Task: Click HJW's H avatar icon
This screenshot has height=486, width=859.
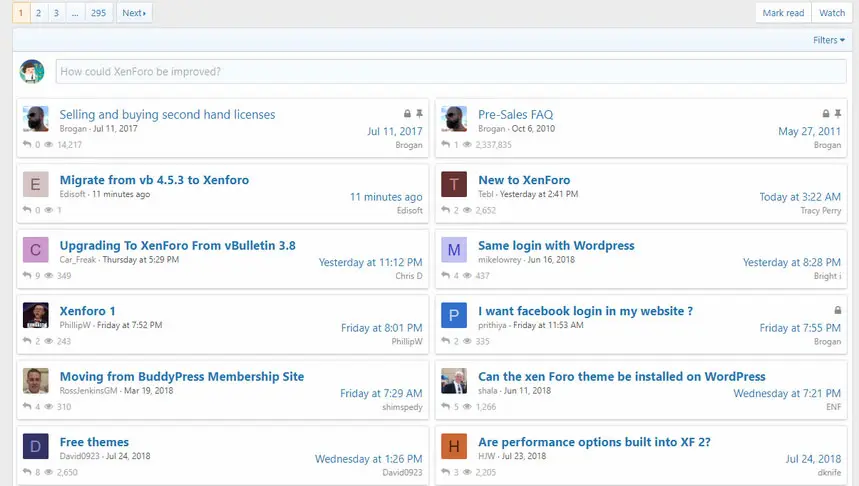Action: click(x=454, y=446)
